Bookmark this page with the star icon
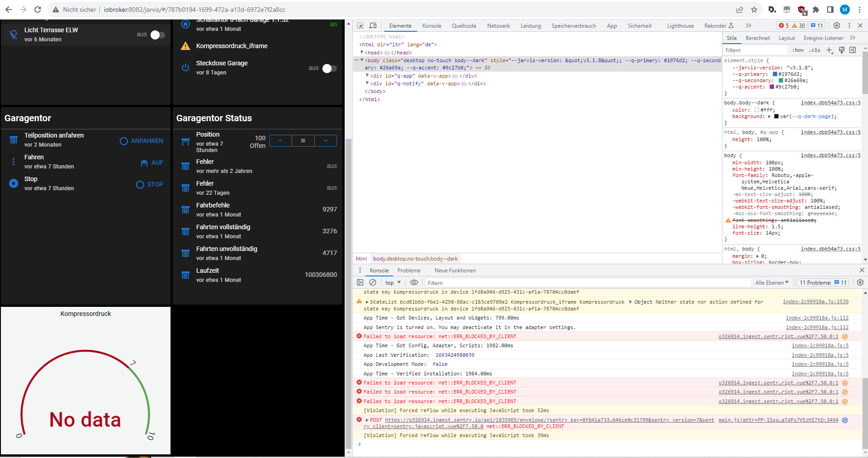 pos(754,10)
